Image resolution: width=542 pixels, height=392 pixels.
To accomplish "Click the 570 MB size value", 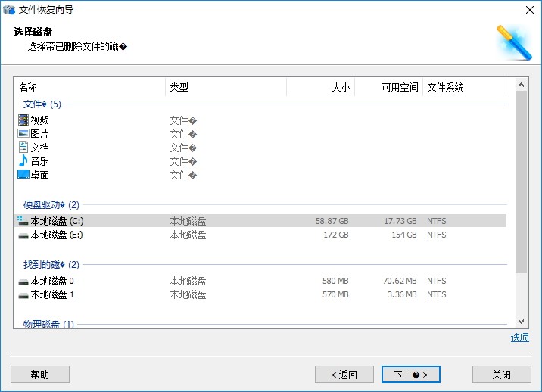I will (x=335, y=294).
